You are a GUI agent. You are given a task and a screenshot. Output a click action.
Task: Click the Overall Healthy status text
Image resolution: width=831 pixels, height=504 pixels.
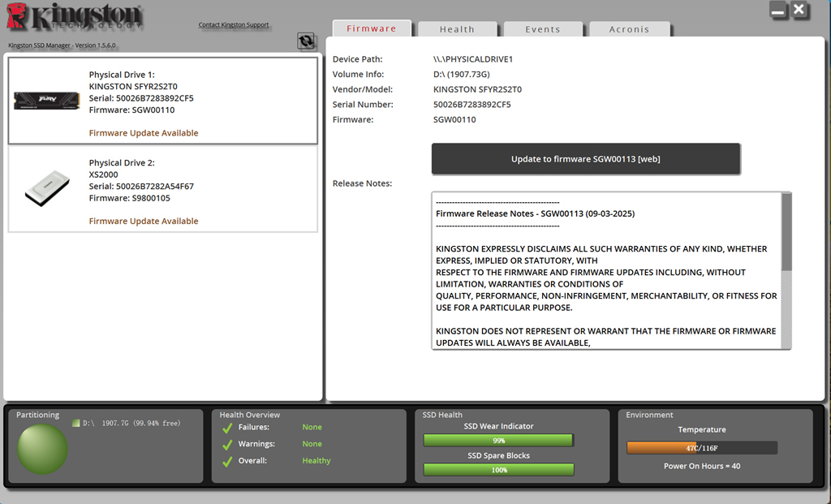pyautogui.click(x=316, y=461)
